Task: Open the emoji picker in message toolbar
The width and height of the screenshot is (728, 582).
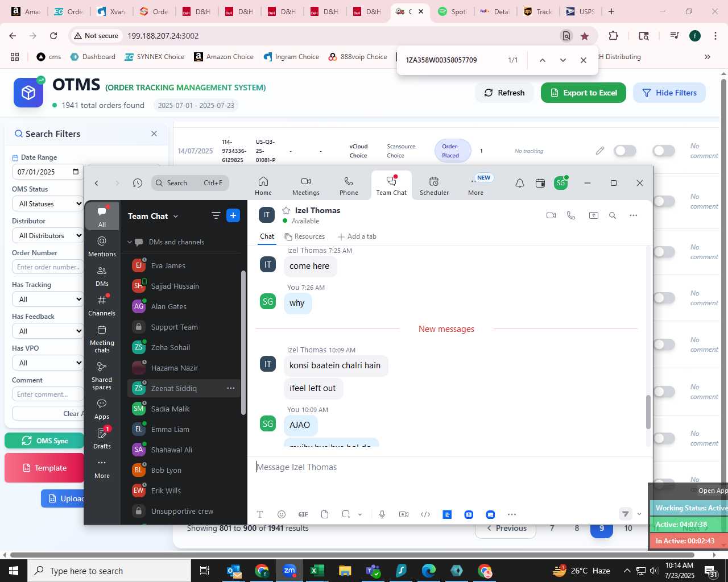Action: click(282, 514)
